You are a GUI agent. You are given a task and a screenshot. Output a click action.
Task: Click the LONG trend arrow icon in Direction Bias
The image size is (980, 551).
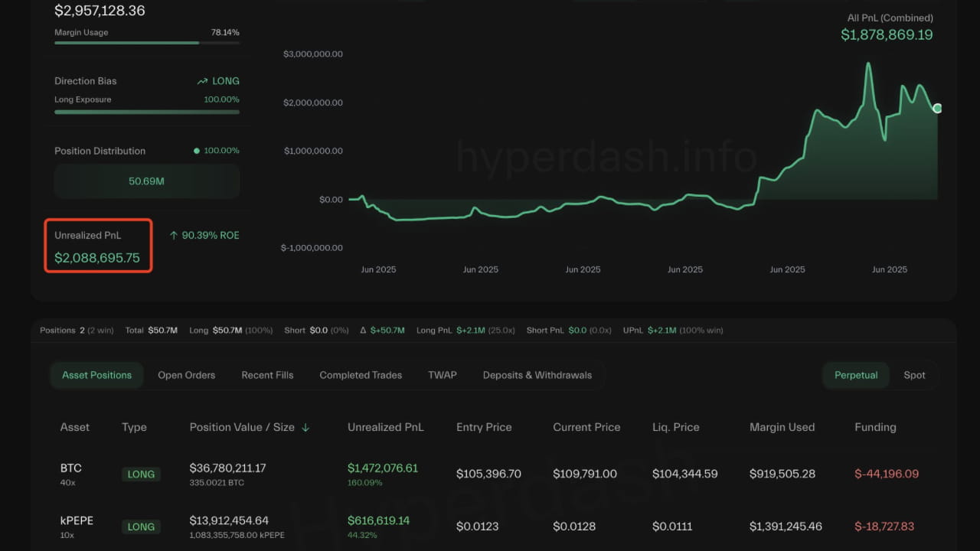[202, 81]
